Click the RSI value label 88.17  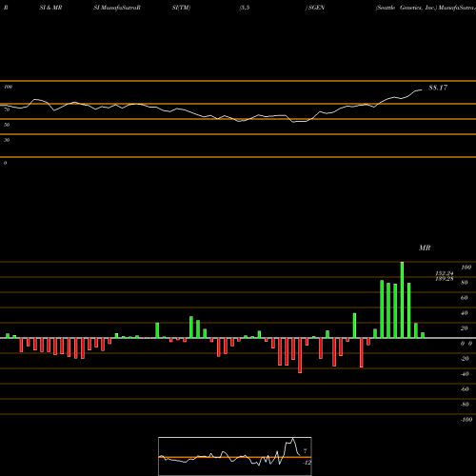[438, 88]
